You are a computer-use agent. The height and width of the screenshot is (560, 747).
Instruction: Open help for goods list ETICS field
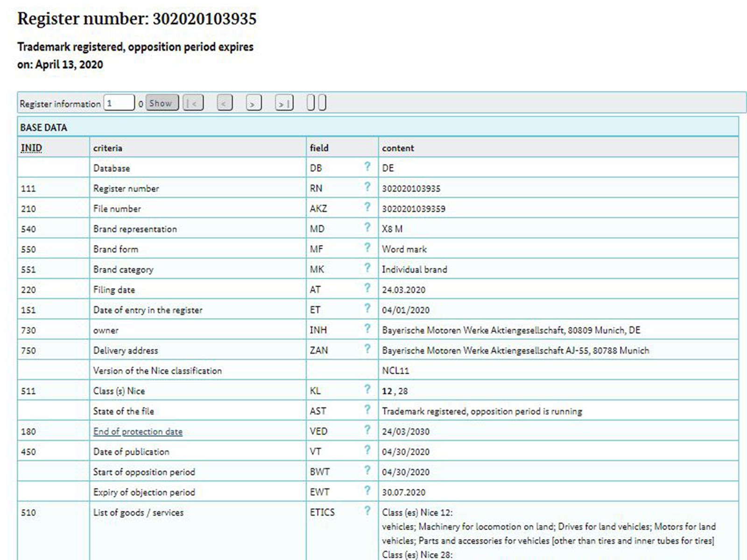(x=367, y=511)
